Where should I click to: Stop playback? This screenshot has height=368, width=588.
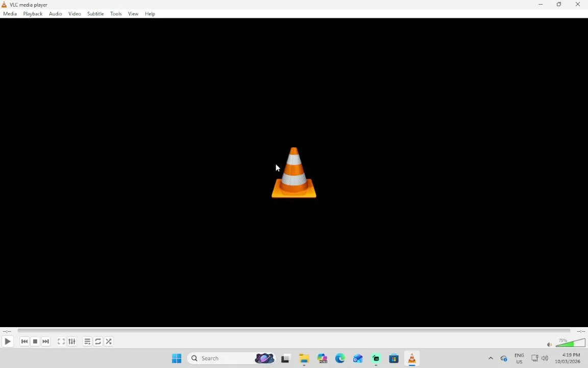(x=35, y=341)
